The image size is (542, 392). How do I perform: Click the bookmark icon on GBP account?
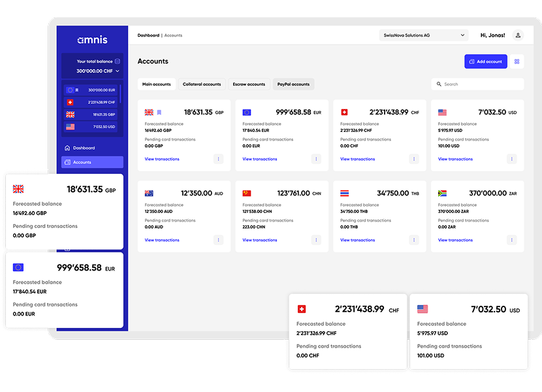coord(159,112)
